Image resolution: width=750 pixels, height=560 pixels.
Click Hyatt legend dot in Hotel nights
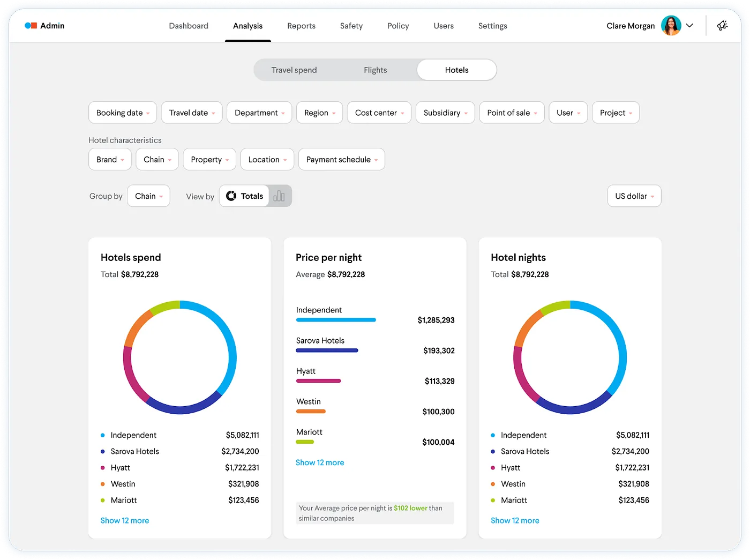pos(493,468)
